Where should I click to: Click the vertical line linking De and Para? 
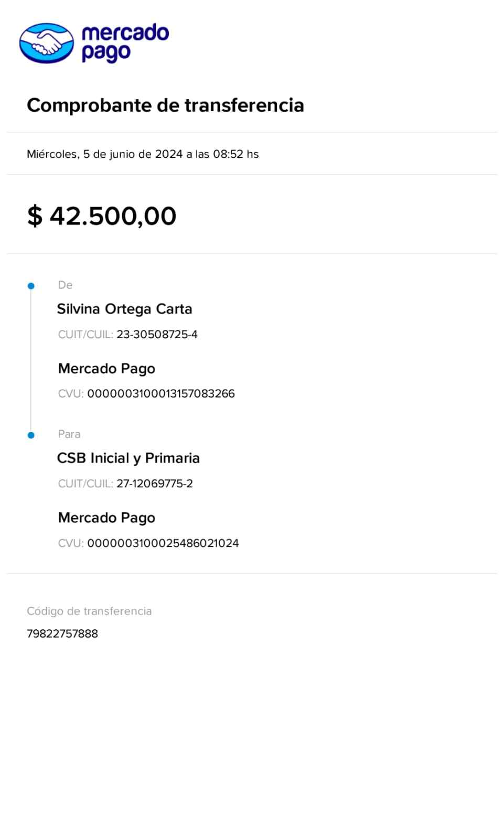tap(31, 362)
